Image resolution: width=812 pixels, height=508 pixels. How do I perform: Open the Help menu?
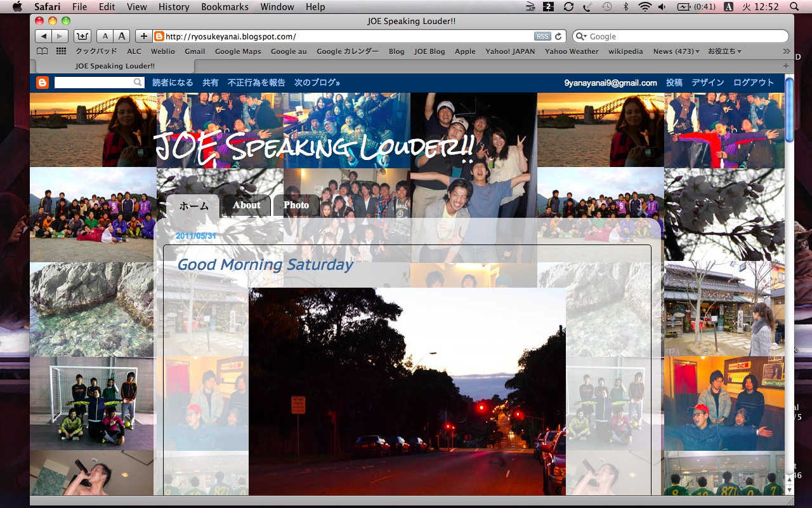[315, 6]
